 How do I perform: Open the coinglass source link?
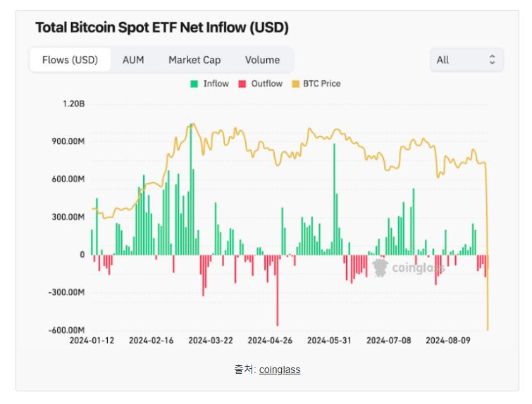click(x=280, y=370)
